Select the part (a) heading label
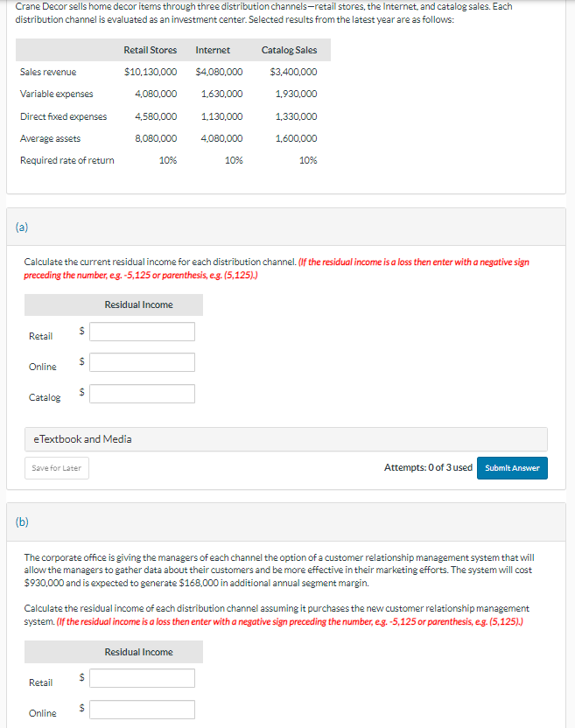The image size is (575, 728). coord(22,227)
